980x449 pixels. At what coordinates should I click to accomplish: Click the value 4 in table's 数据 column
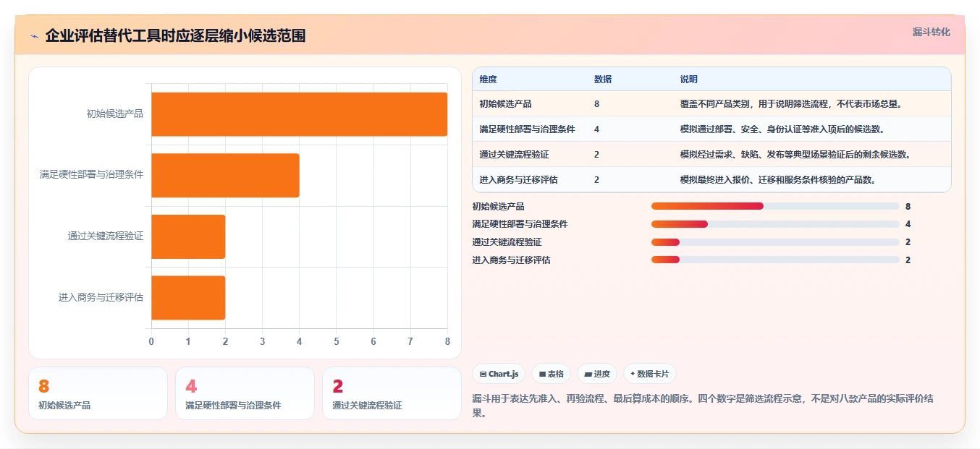point(596,129)
